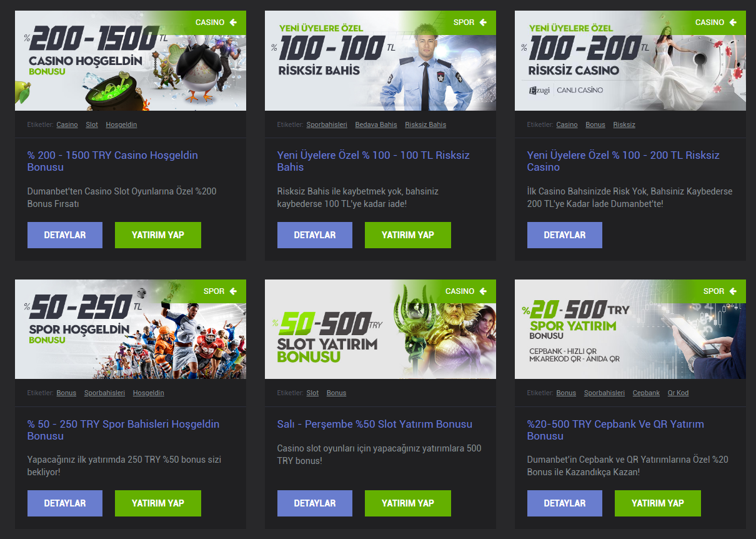This screenshot has height=539, width=756.
Task: Click the SPOR arrow badge on the Risksiz Bahis banner
Action: pos(470,23)
